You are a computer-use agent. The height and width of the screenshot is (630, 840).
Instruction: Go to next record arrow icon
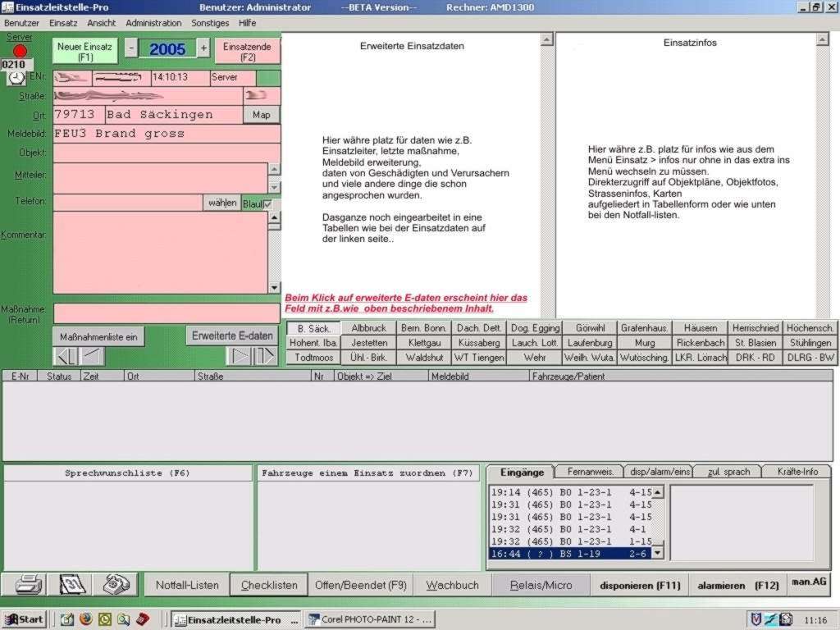(239, 356)
